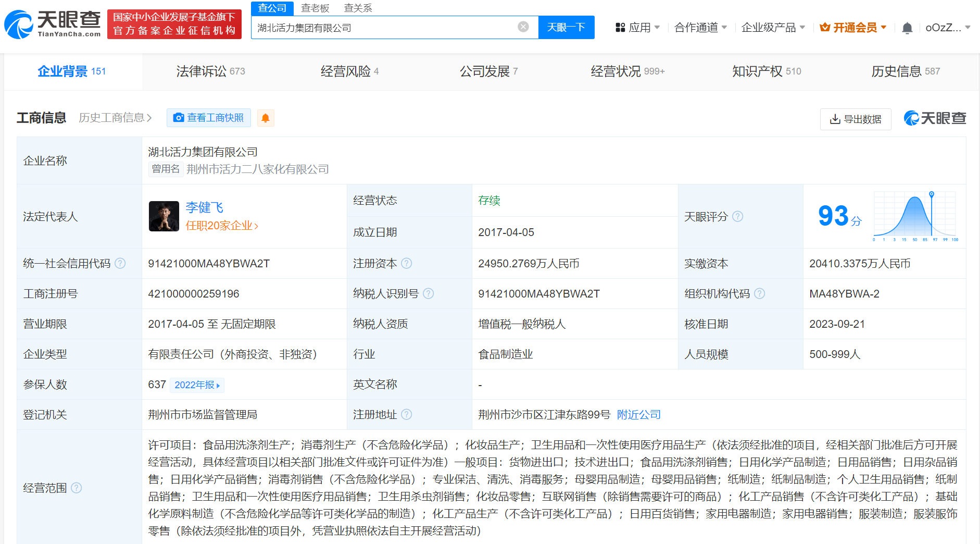Open notifications bell in top bar
Viewport: 980px width, 544px height.
907,28
